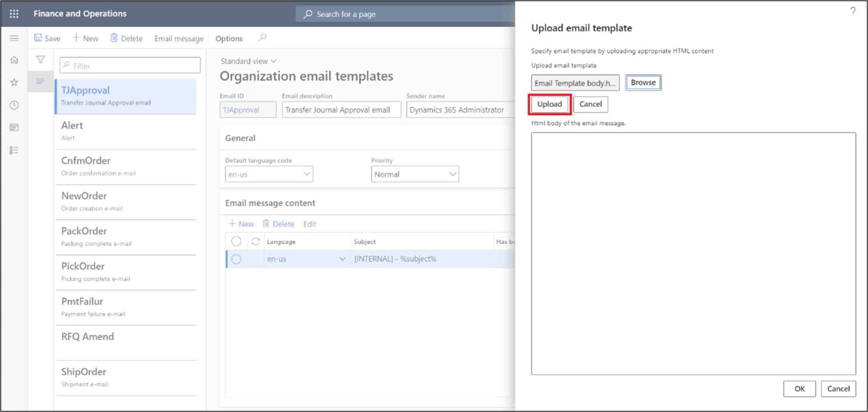This screenshot has width=868, height=412.
Task: Open the filter funnel icon
Action: [40, 60]
